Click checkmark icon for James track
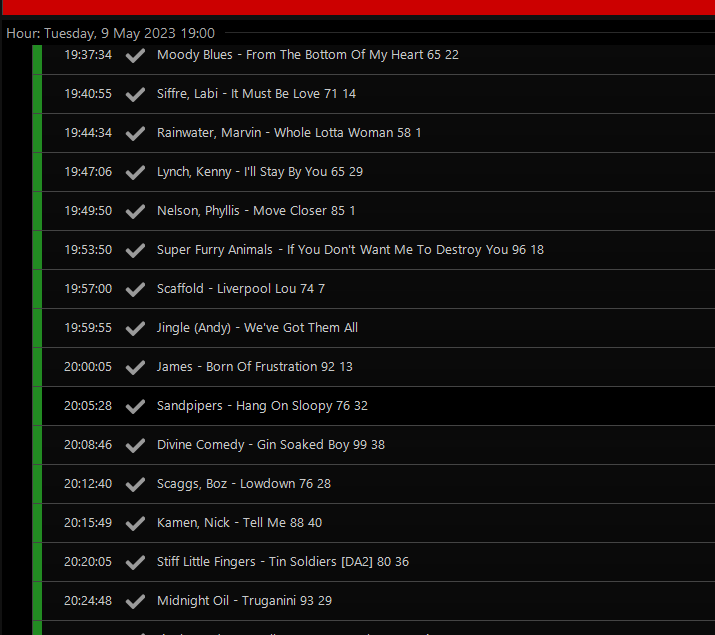 (x=135, y=367)
